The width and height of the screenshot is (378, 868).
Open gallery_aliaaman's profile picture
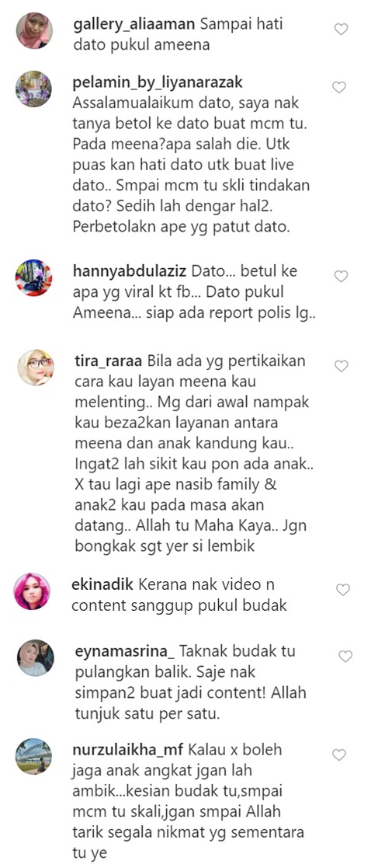pyautogui.click(x=34, y=31)
